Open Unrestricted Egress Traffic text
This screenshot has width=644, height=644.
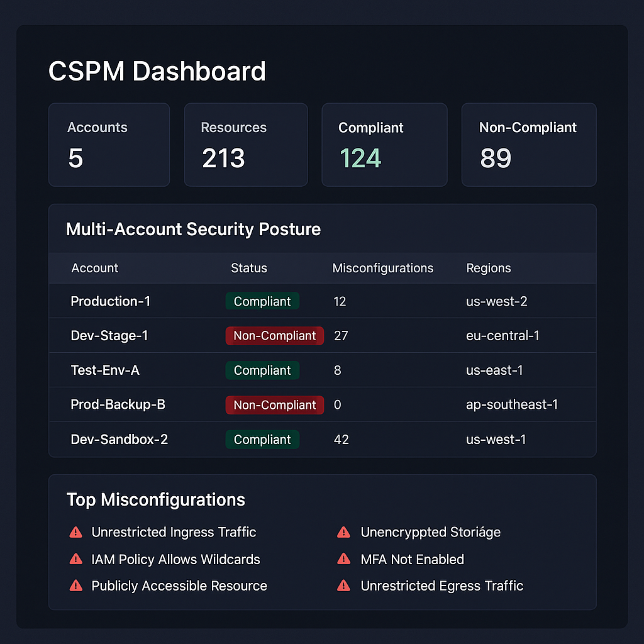tap(442, 586)
